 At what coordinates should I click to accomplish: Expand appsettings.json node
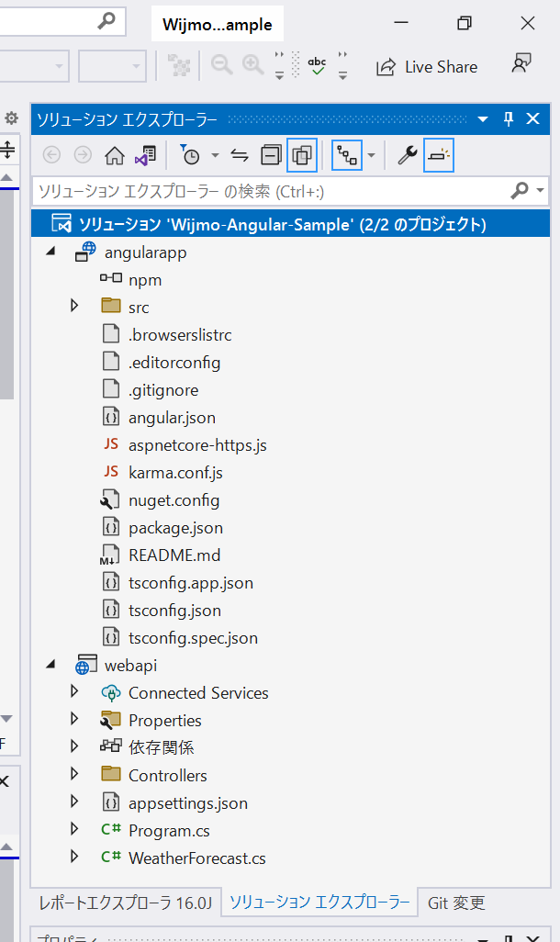(x=74, y=802)
